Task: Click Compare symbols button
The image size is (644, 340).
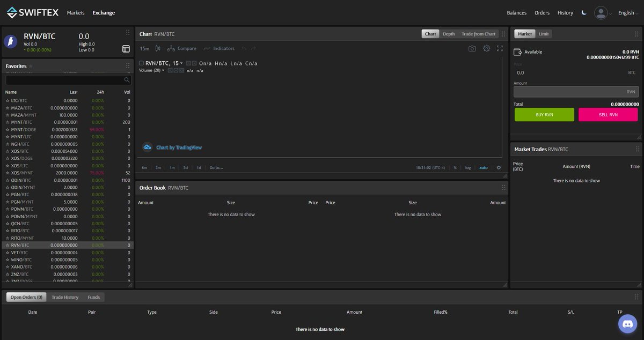Action: point(181,48)
